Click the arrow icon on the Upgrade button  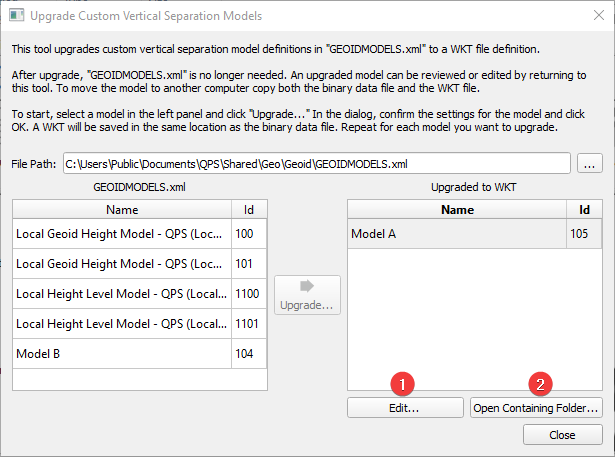tap(307, 286)
